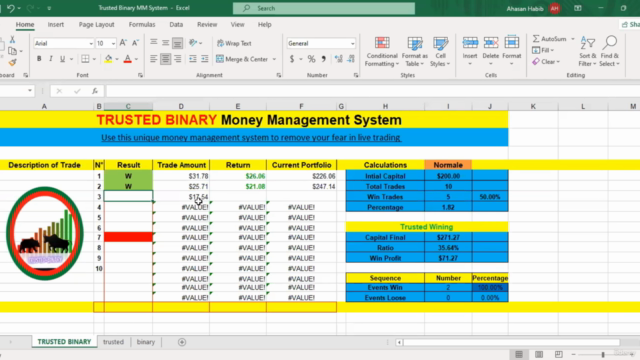Click Decrease Indent icon
Image resolution: width=640 pixels, height=360 pixels.
[x=193, y=59]
